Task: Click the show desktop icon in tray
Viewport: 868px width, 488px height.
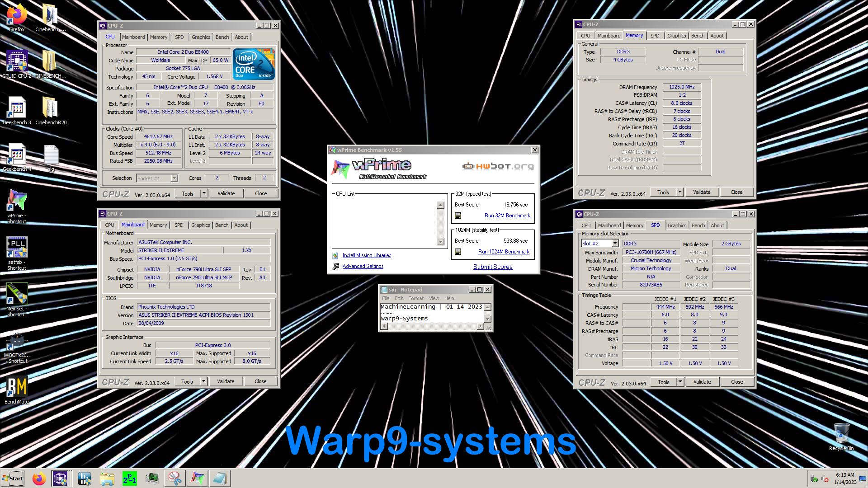Action: point(863,479)
